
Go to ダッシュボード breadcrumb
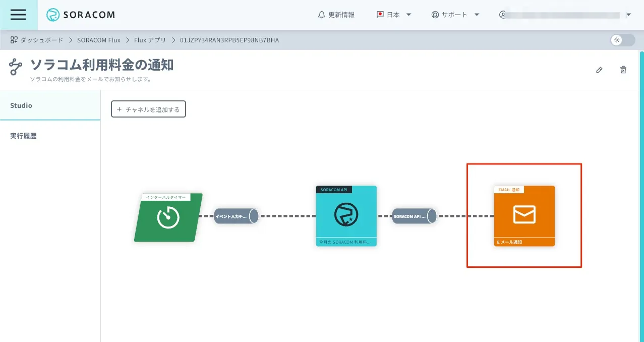(42, 40)
